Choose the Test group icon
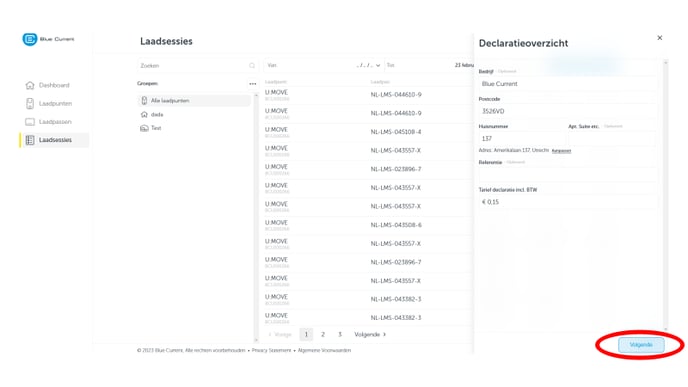This screenshot has height=387, width=688. [x=144, y=128]
